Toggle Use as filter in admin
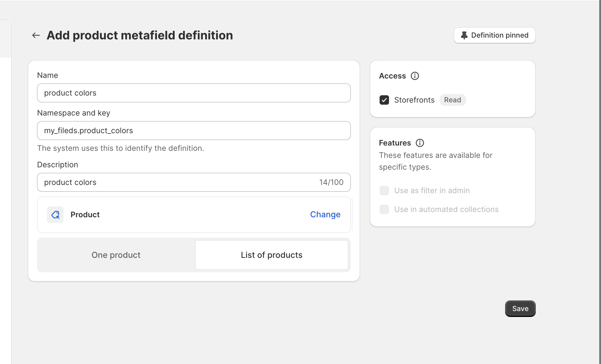601x364 pixels. 384,191
